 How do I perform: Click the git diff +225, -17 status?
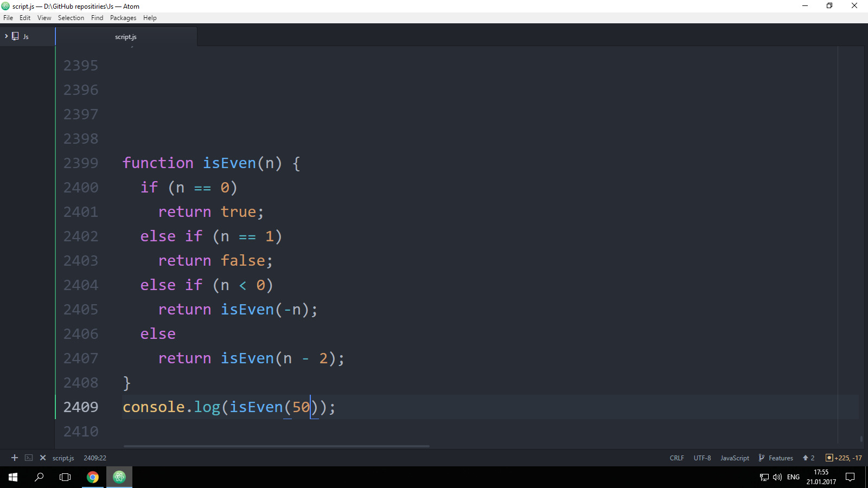(844, 458)
